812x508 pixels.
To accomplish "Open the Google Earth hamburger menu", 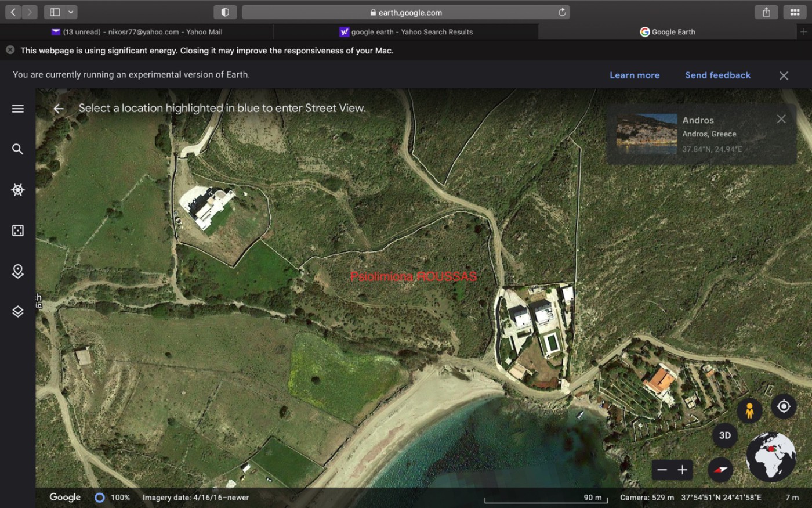I will pyautogui.click(x=18, y=109).
